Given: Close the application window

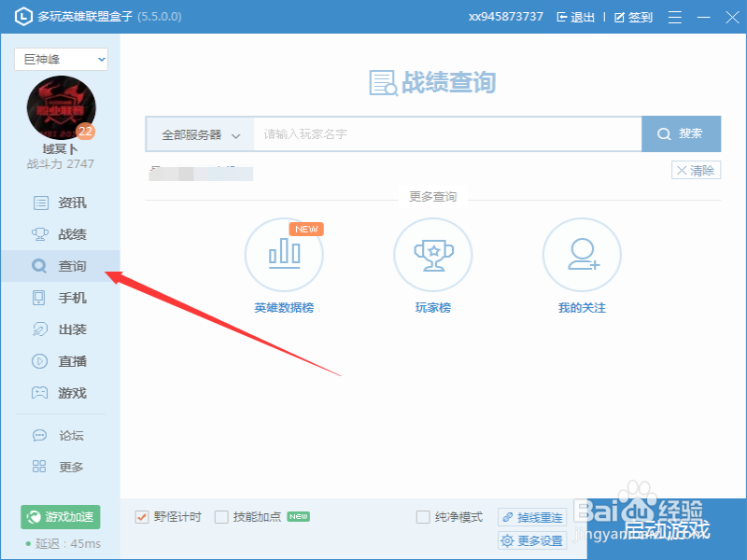Looking at the screenshot, I should click(732, 17).
